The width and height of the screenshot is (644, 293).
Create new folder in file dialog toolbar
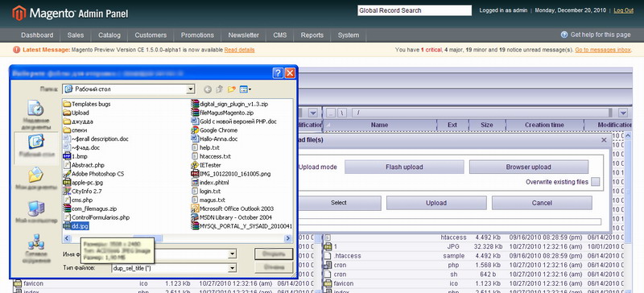(x=232, y=89)
